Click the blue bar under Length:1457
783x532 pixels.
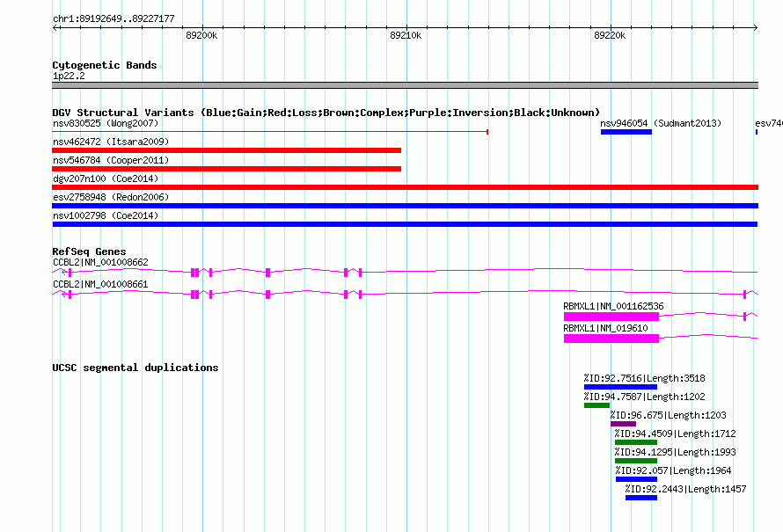641,498
